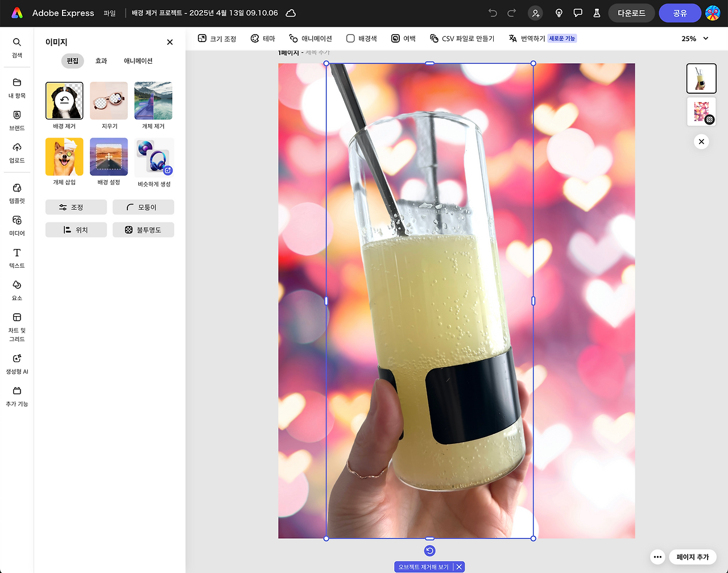Open the 파일 menu

[x=110, y=13]
